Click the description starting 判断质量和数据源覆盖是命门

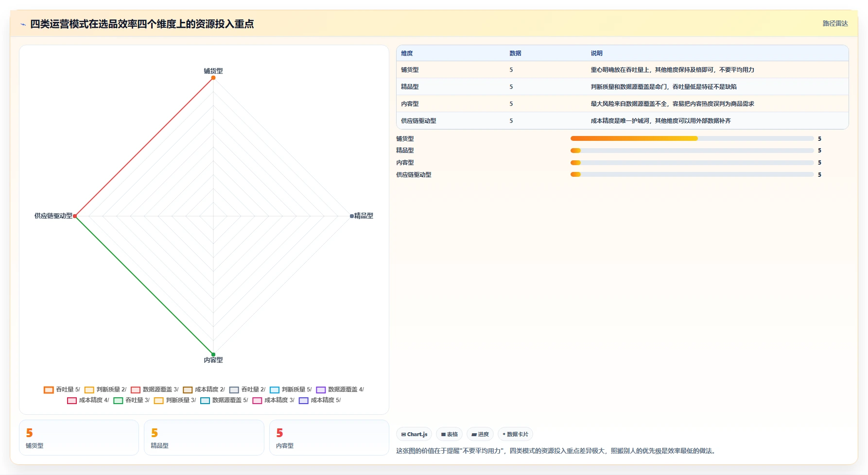point(663,87)
